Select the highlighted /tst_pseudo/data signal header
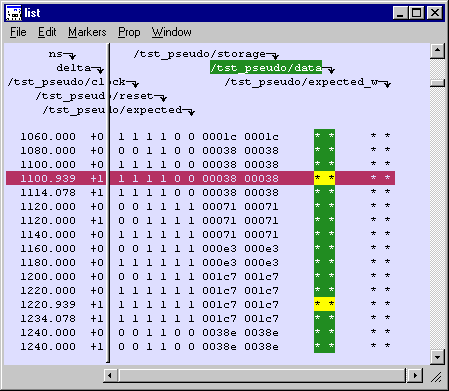 click(266, 68)
